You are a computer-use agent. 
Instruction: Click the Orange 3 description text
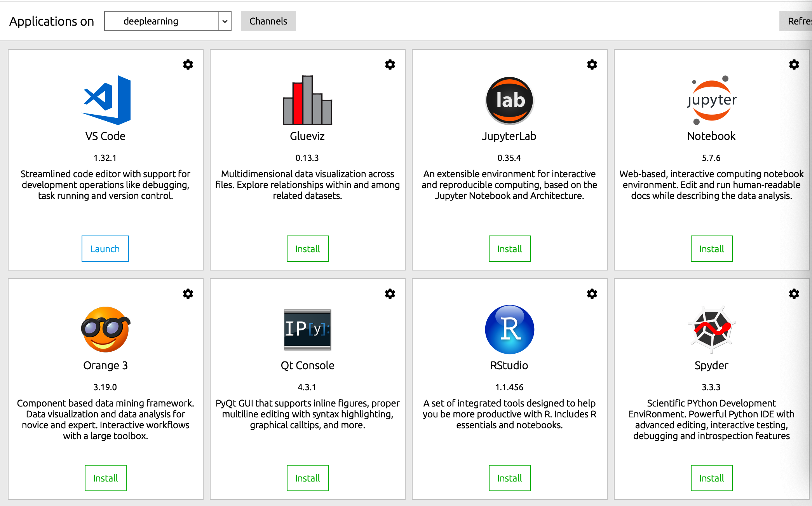(105, 419)
